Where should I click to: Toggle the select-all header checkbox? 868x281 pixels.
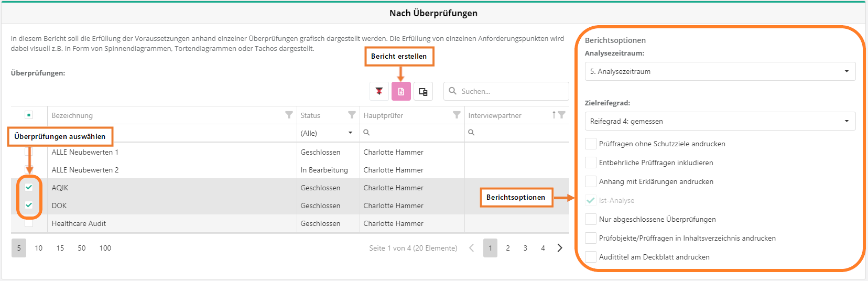tap(29, 115)
